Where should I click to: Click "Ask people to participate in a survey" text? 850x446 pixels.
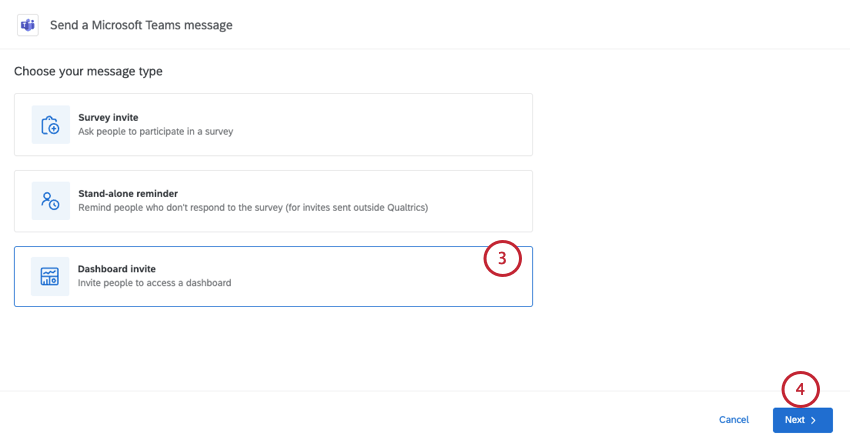[x=155, y=132]
